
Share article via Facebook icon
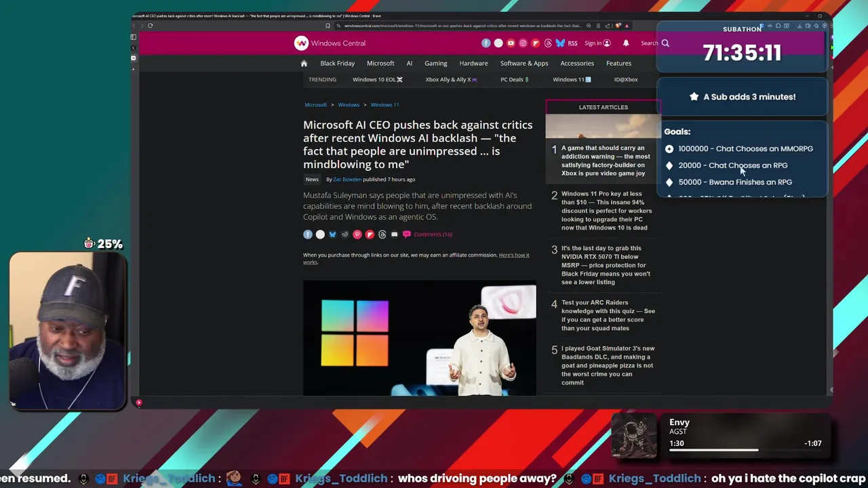coord(308,235)
